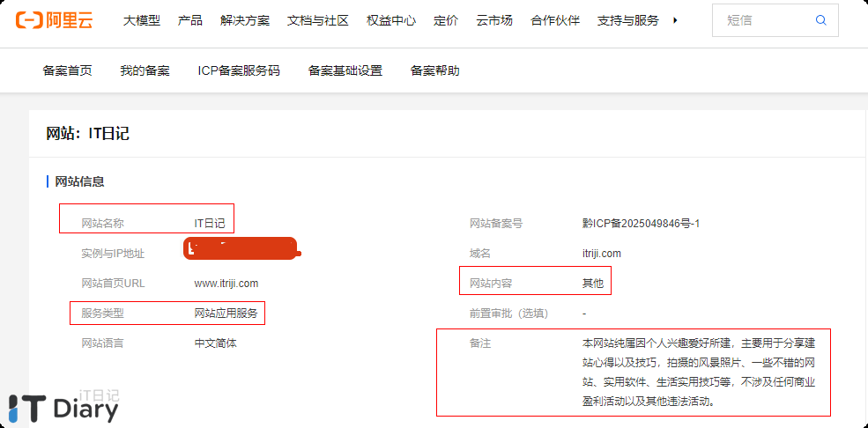The height and width of the screenshot is (428, 868).
Task: Open the 定价 menu
Action: click(x=446, y=20)
